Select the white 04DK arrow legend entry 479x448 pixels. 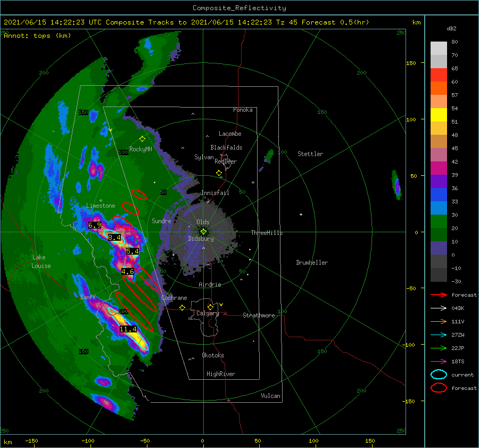439,308
